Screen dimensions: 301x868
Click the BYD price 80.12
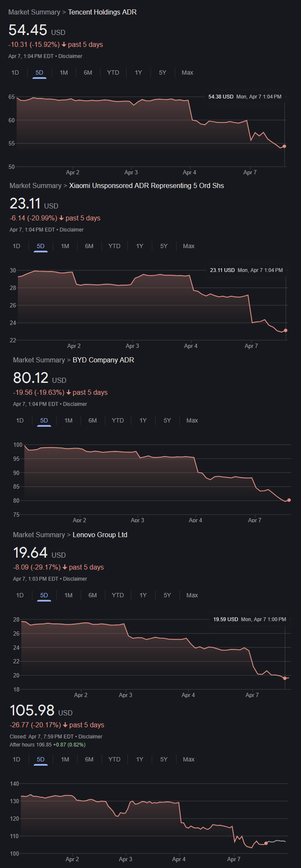pyautogui.click(x=31, y=378)
